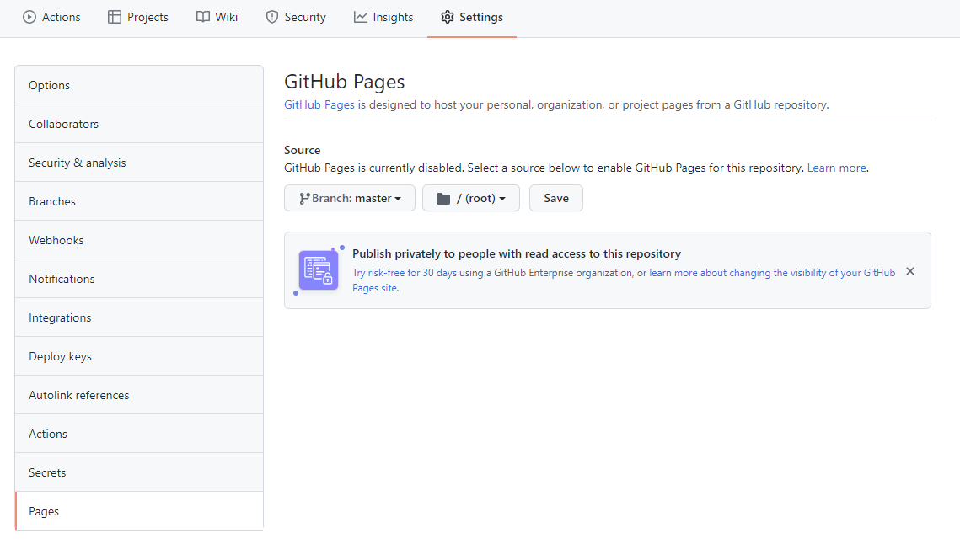This screenshot has width=960, height=560.
Task: Click the Projects board icon
Action: (x=115, y=17)
